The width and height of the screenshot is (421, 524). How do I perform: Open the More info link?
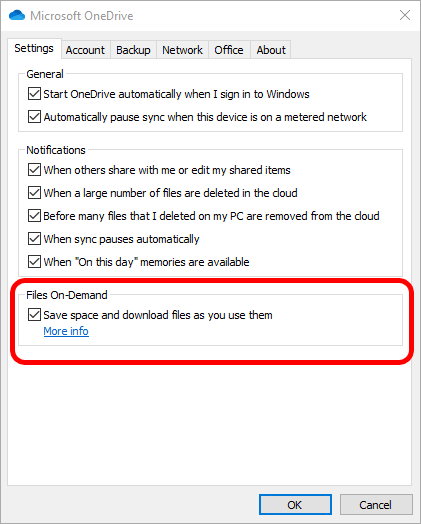(x=66, y=331)
